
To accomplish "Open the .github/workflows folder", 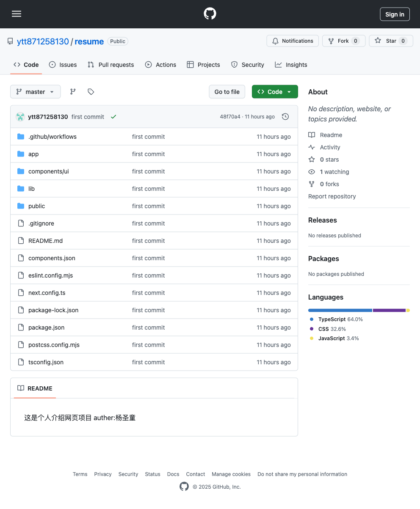I will click(52, 137).
